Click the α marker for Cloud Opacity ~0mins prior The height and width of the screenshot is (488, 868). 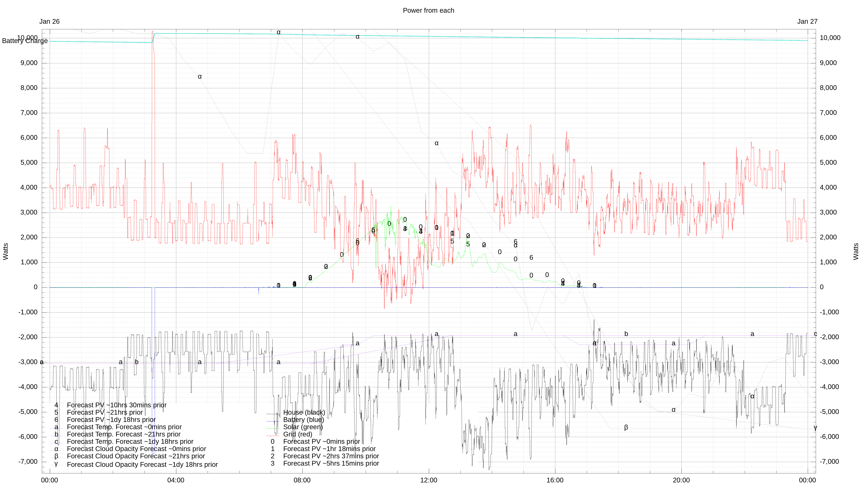pyautogui.click(x=56, y=449)
